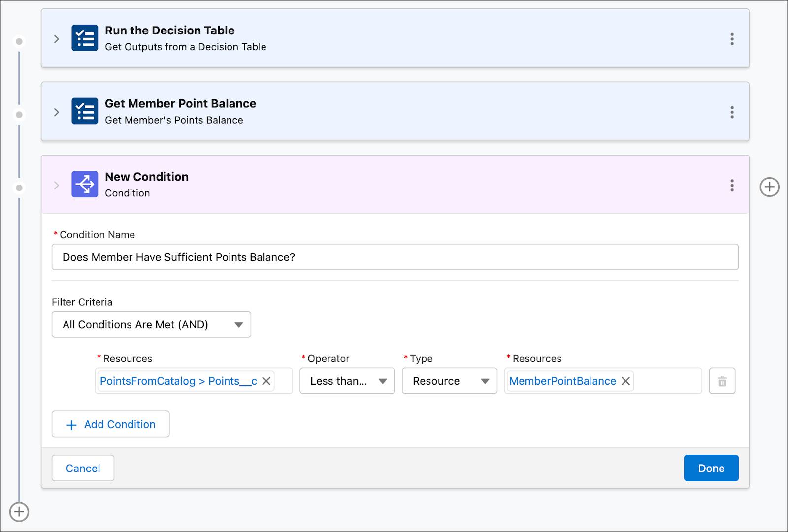Click the Run the Decision Table step icon
Screen dimensions: 788x532
pos(85,38)
